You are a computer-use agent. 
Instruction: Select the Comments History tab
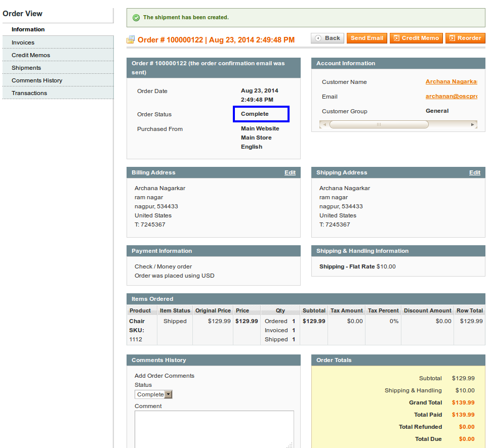37,80
